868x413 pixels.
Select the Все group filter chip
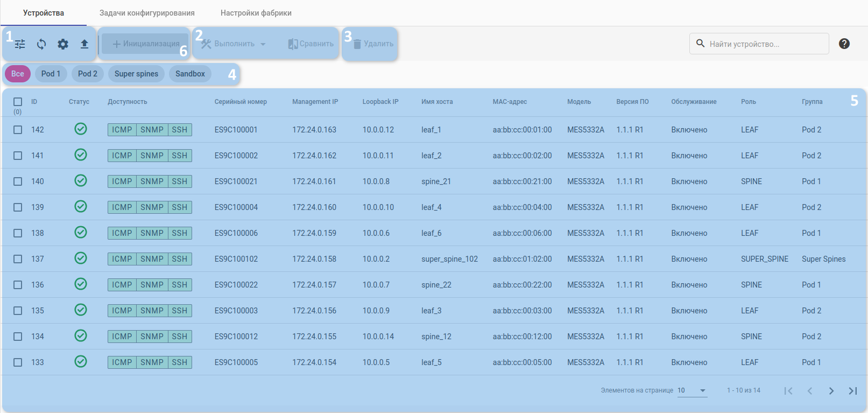click(x=18, y=74)
